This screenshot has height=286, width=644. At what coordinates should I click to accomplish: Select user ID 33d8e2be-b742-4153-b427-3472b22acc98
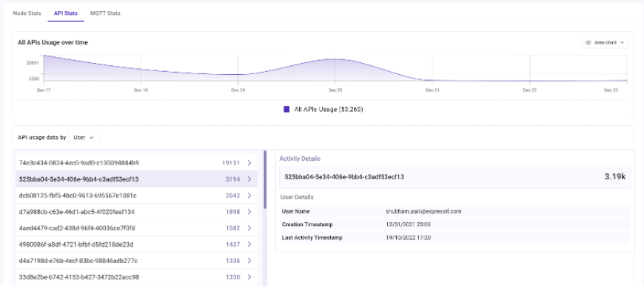coord(79,277)
